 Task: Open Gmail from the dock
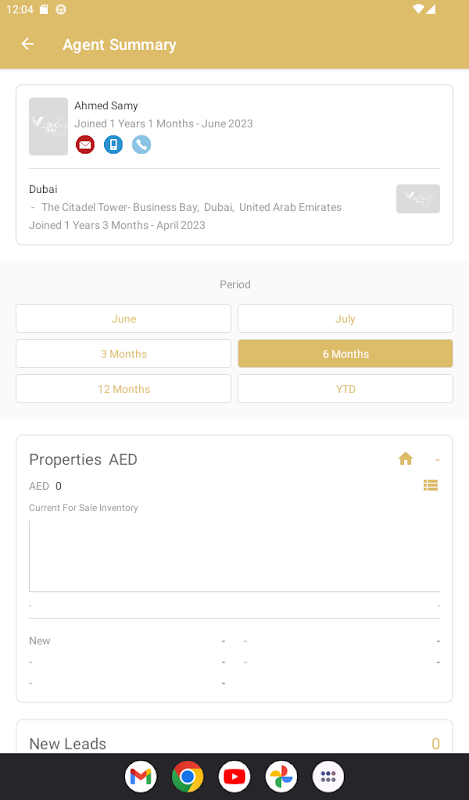pos(141,777)
